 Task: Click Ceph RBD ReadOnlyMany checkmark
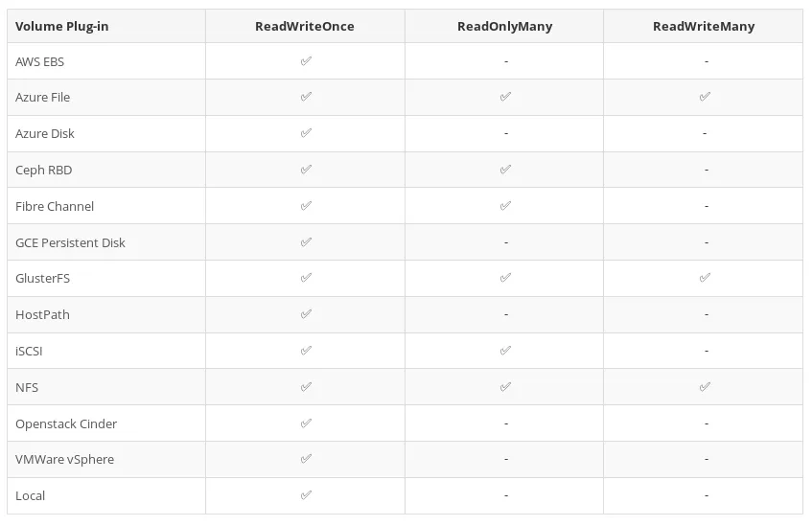coord(505,170)
